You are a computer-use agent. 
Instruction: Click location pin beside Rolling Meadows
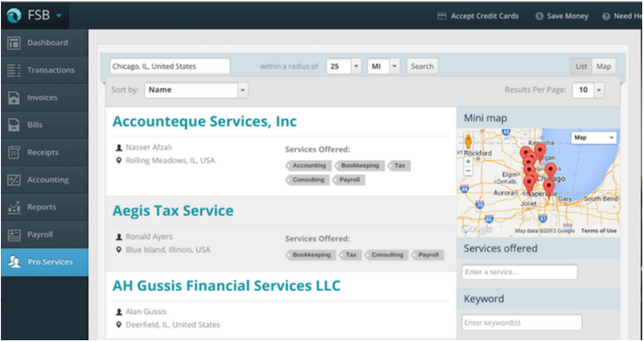(119, 161)
